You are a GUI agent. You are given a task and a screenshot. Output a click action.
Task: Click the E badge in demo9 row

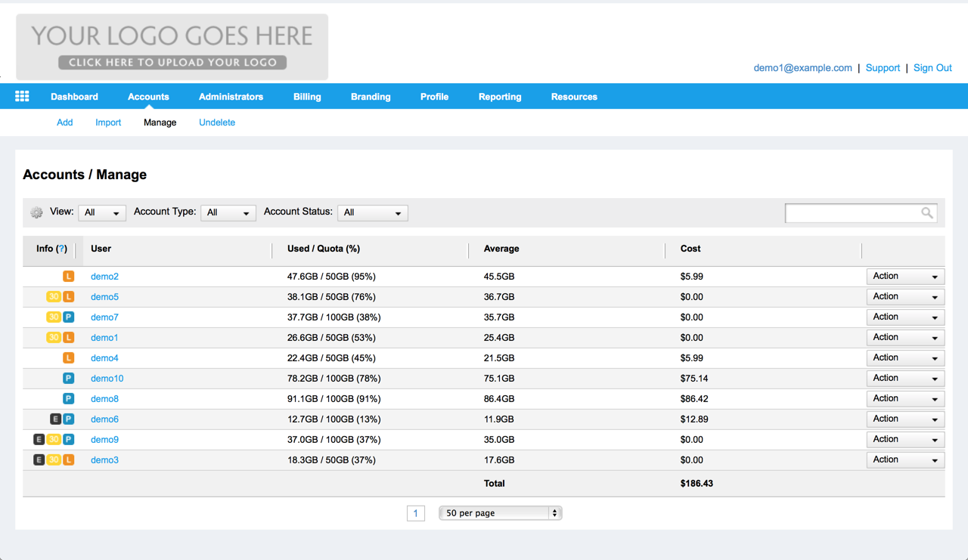(39, 440)
